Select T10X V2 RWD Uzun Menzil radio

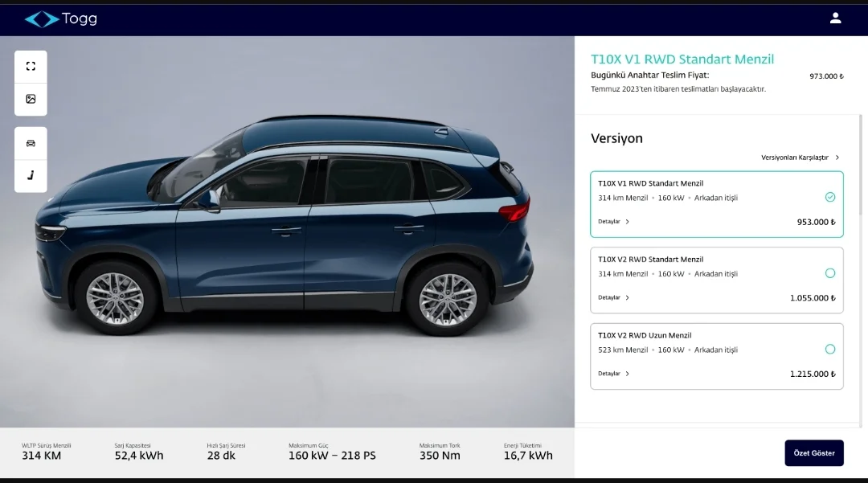pos(829,349)
